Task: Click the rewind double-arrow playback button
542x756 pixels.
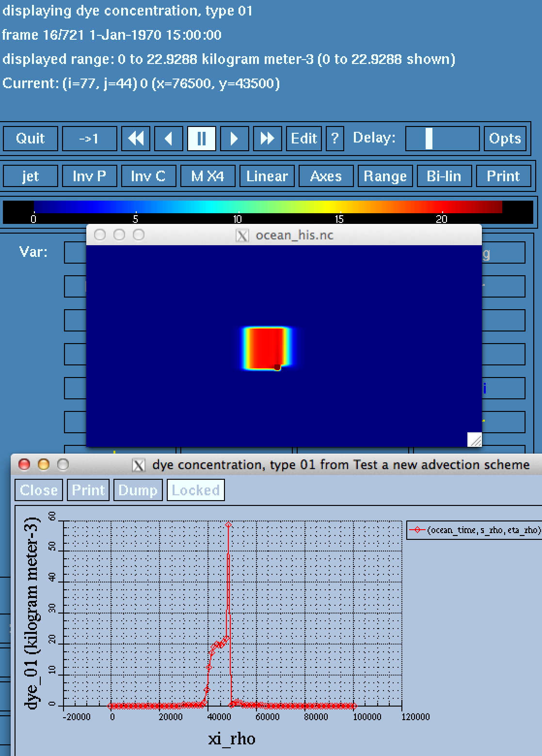Action: pos(136,139)
